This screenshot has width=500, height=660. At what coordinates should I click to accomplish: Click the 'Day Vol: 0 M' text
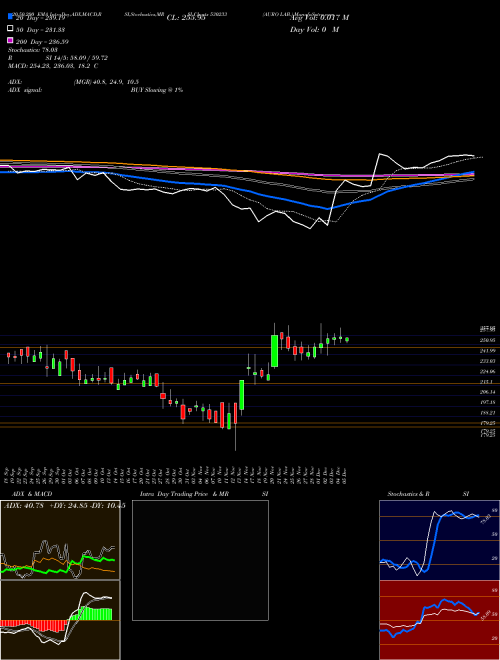click(314, 29)
